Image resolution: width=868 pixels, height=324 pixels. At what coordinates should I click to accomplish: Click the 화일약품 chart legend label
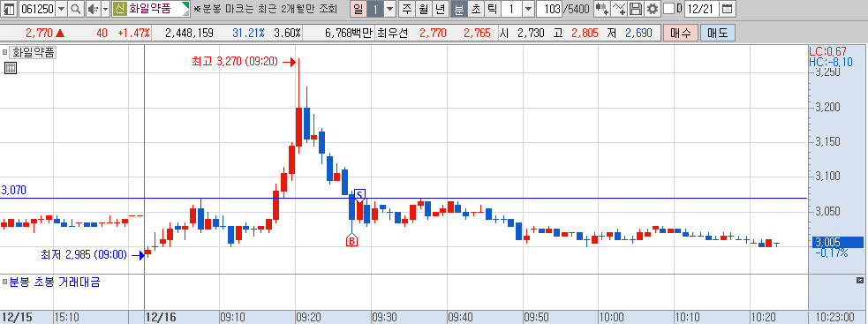[x=32, y=53]
